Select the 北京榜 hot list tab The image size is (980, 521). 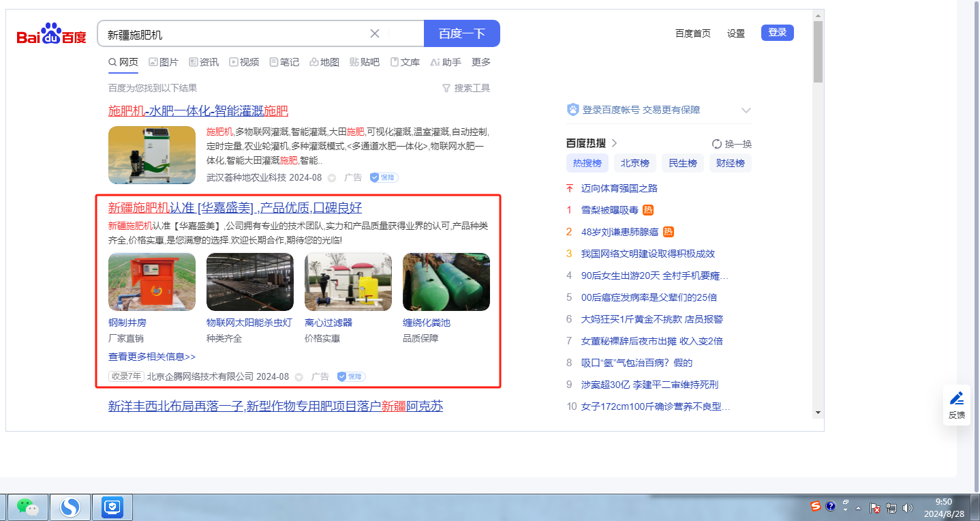tap(634, 163)
